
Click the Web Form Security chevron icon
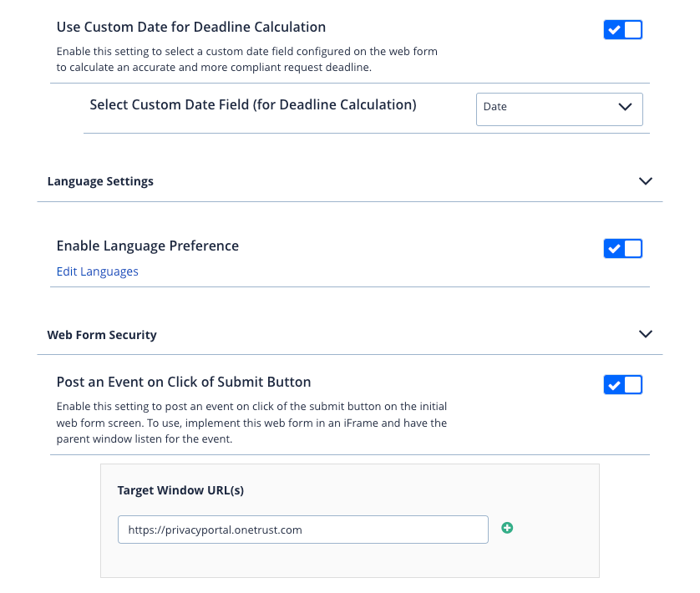click(x=645, y=334)
